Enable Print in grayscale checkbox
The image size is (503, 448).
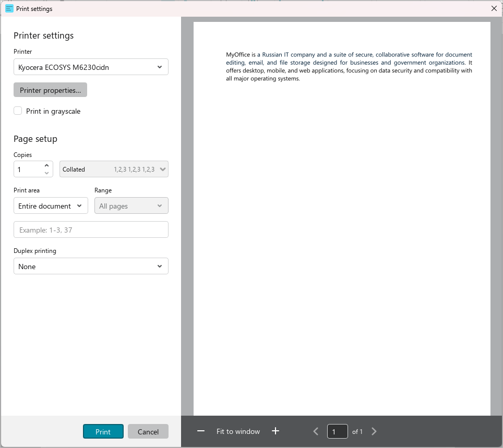pos(18,111)
